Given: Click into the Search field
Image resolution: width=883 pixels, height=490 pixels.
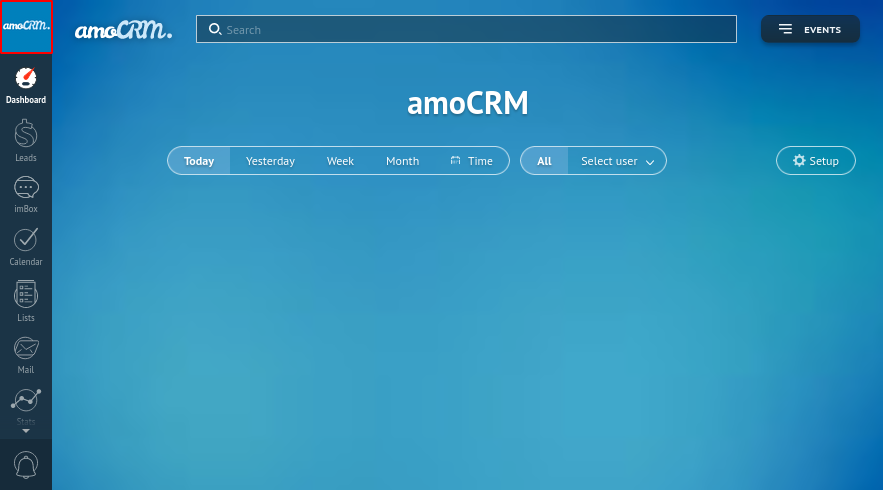Looking at the screenshot, I should (466, 29).
